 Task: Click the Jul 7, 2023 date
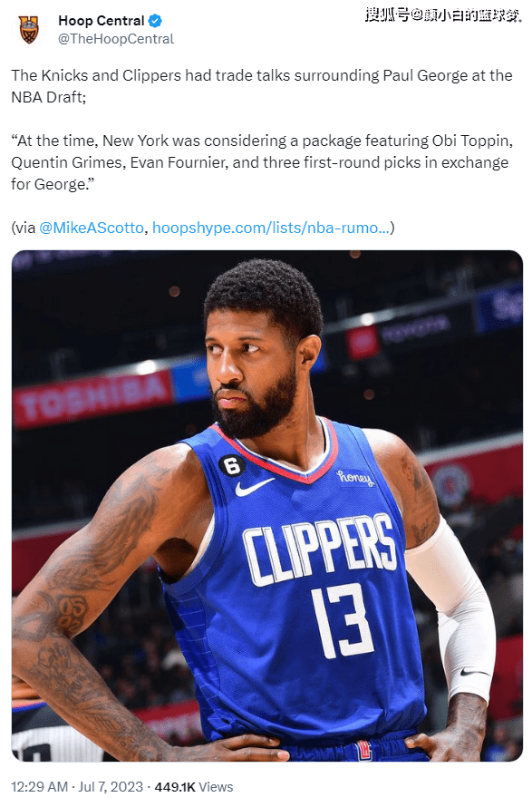(x=111, y=787)
